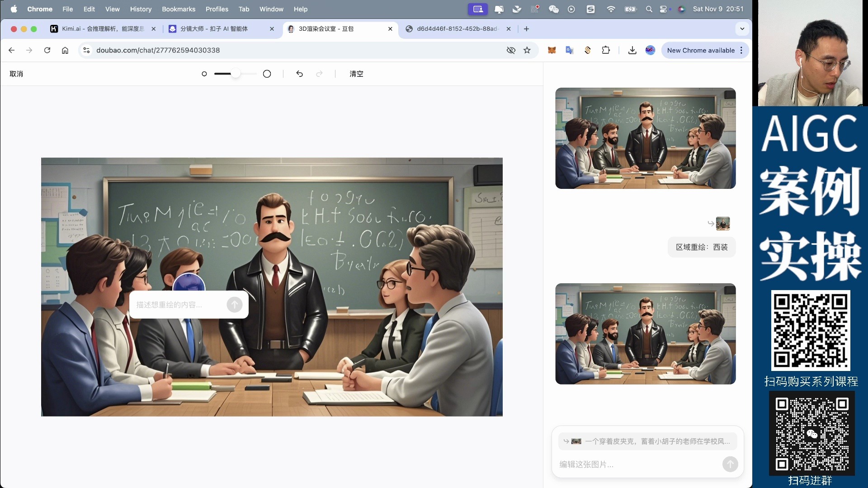This screenshot has height=488, width=868.
Task: Click the 取消 cancel button
Action: [16, 74]
